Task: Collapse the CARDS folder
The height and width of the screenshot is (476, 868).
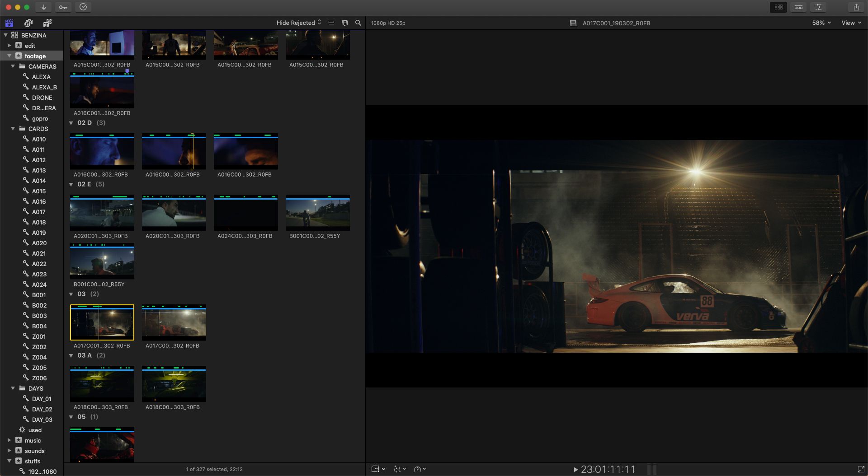Action: (13, 129)
